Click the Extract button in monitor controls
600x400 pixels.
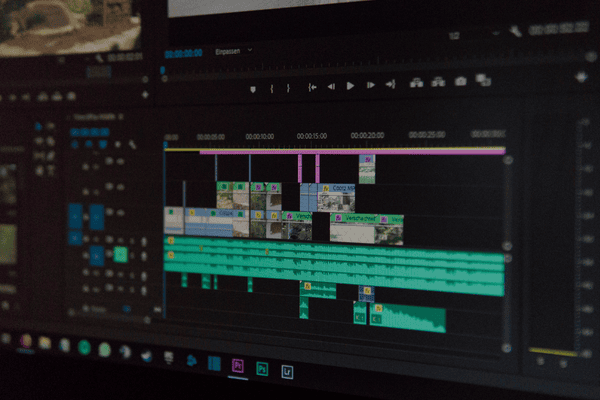tap(437, 82)
